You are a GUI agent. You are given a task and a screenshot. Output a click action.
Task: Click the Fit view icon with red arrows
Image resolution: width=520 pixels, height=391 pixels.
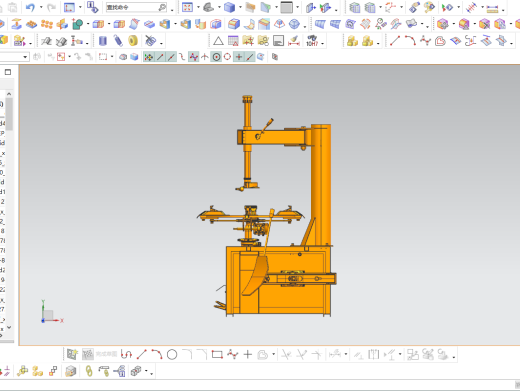coord(187,7)
